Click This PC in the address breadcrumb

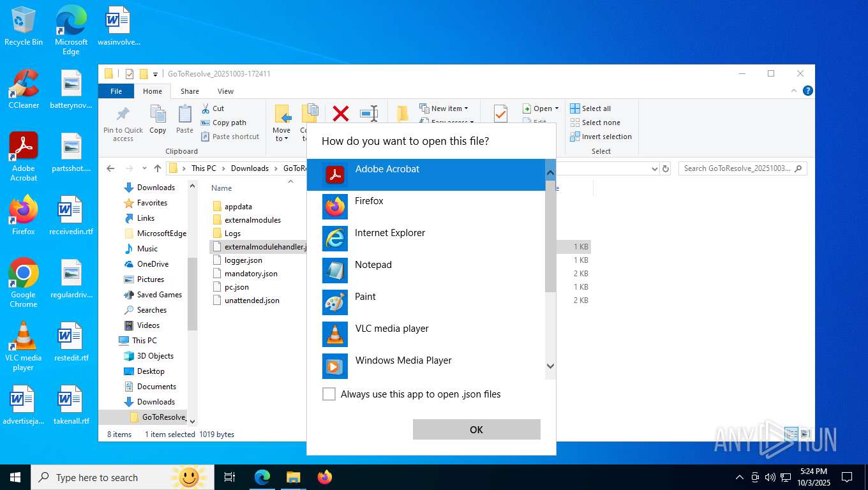pos(204,168)
